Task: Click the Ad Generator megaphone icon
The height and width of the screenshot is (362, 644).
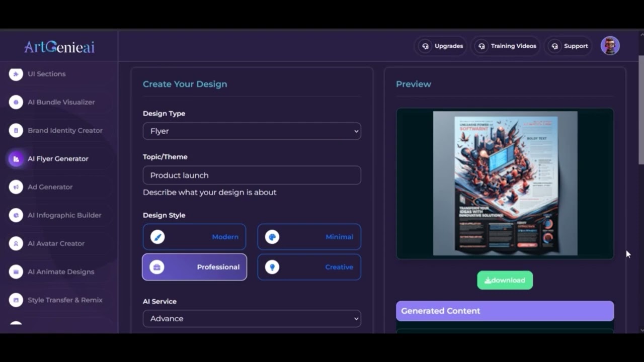Action: coord(16,187)
